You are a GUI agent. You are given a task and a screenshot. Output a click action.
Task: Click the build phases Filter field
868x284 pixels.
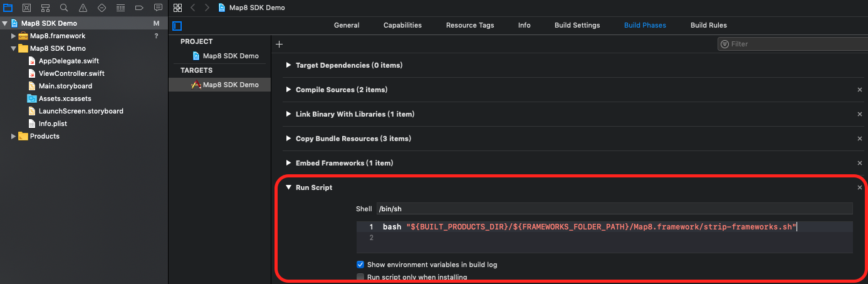point(792,44)
